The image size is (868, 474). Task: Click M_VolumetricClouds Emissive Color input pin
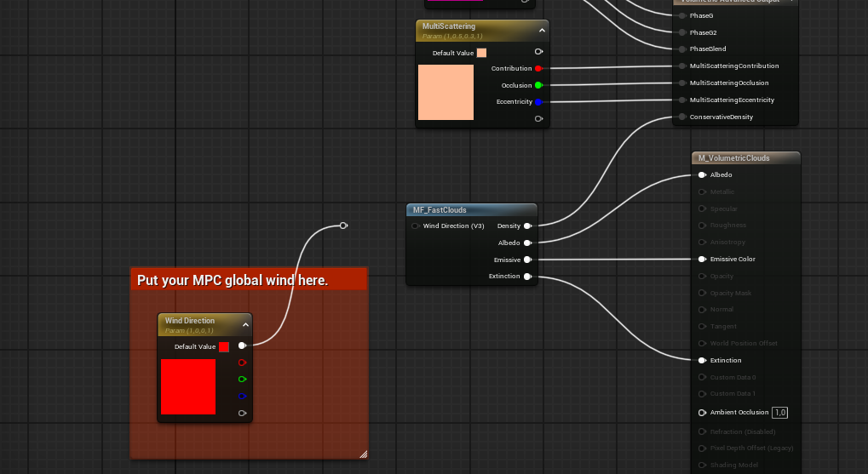[x=702, y=259]
